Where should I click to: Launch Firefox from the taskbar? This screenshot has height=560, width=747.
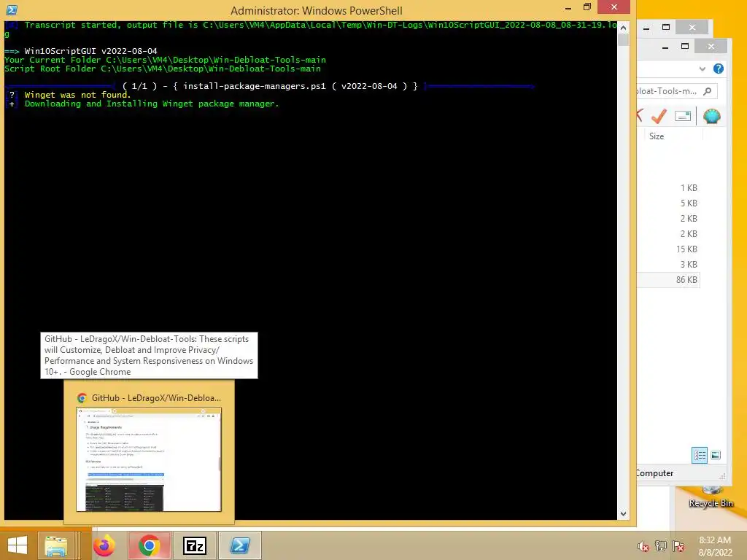(x=104, y=545)
